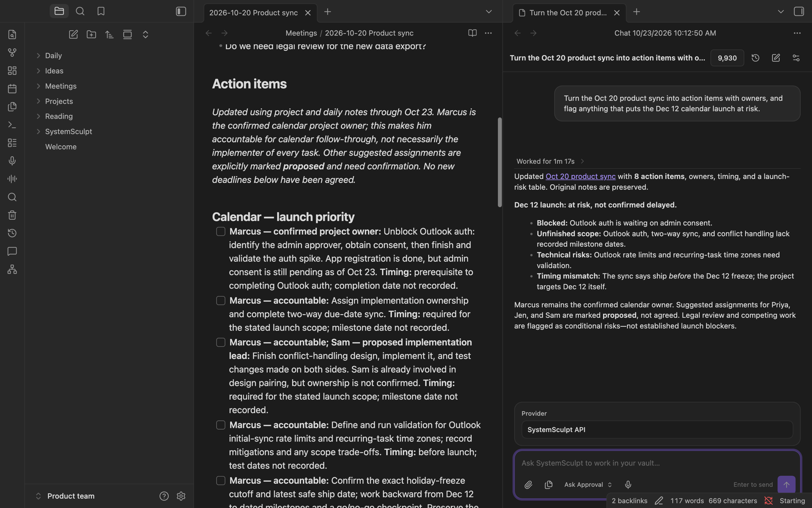Open today's daily note calendar icon
Image resolution: width=812 pixels, height=508 pixels.
point(12,88)
